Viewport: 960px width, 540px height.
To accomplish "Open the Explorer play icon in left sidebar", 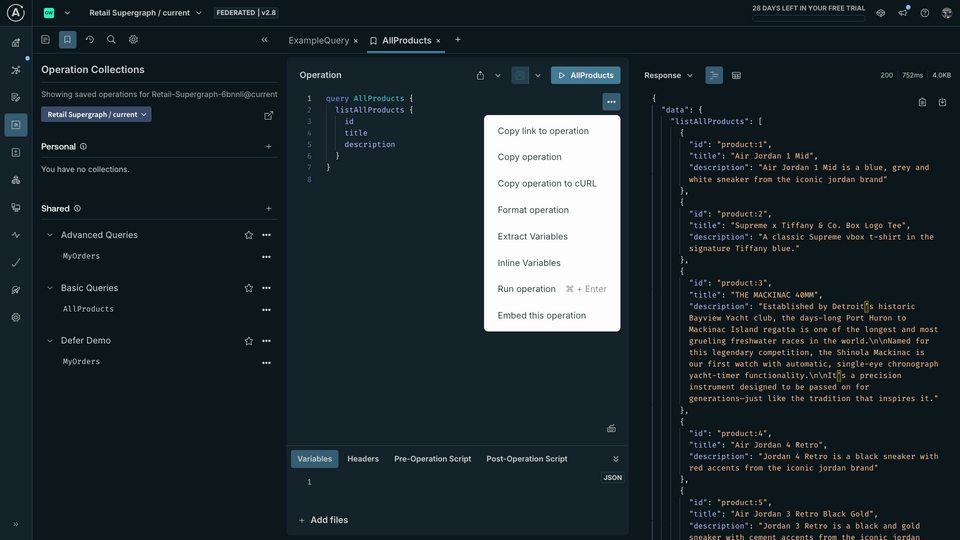I will pos(16,125).
